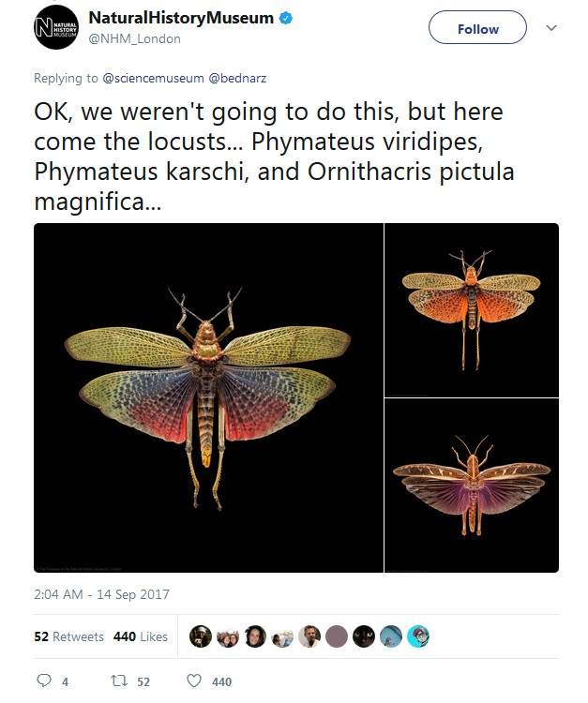Open the @NHM_London handle link
The width and height of the screenshot is (588, 703).
[134, 38]
